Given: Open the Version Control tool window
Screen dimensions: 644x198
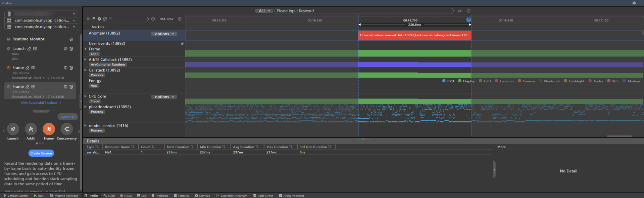Looking at the screenshot, I should (16, 196).
